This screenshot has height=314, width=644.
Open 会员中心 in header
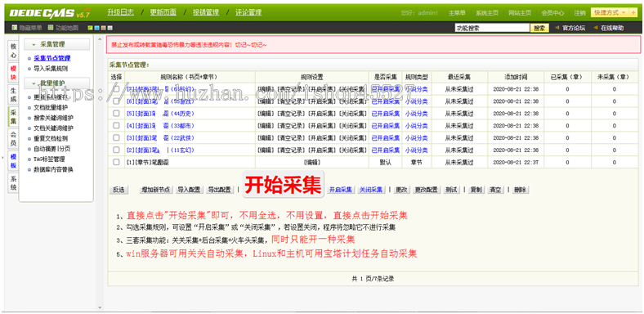552,13
